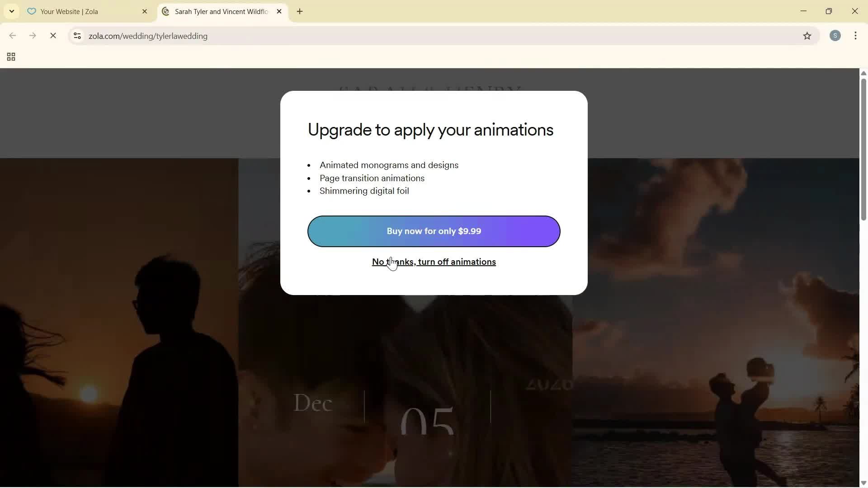The width and height of the screenshot is (868, 488).
Task: Select No thanks, turn off animations
Action: [x=434, y=262]
